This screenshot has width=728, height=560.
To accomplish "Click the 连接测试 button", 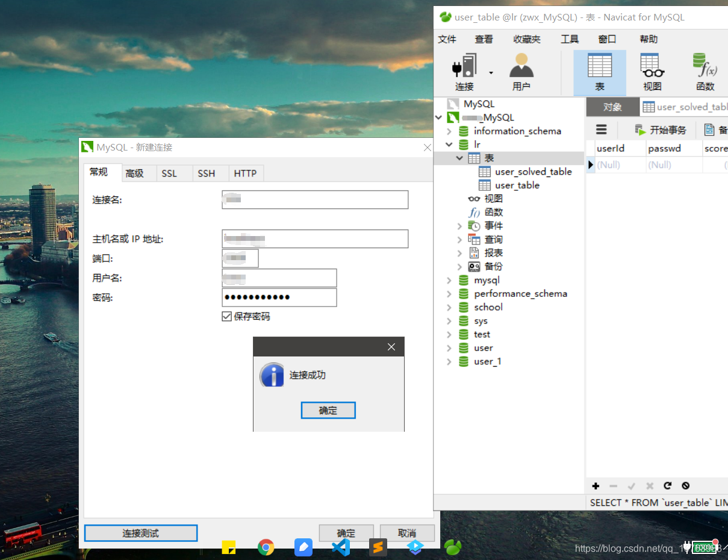I will (x=141, y=533).
